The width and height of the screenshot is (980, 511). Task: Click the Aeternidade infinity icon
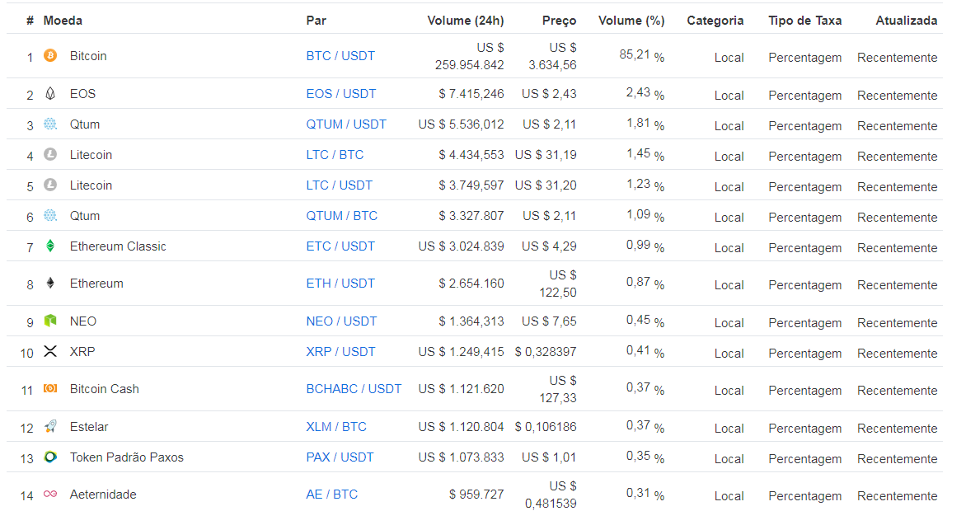(50, 495)
